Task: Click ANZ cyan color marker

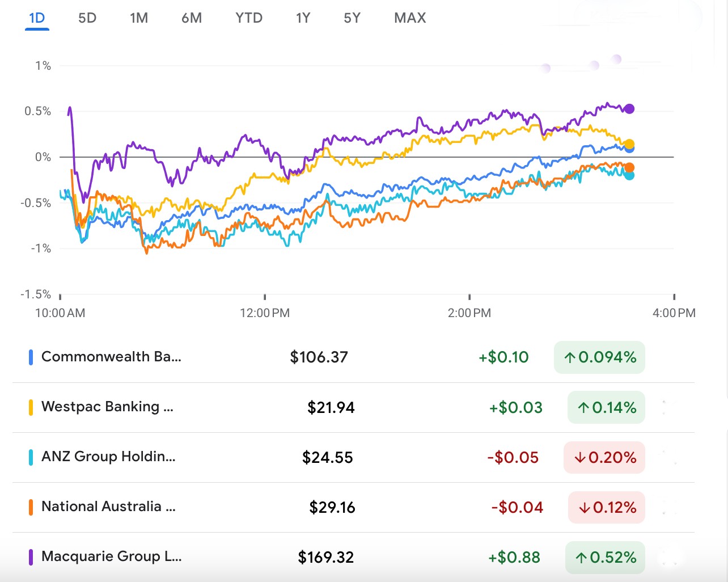Action: 31,457
